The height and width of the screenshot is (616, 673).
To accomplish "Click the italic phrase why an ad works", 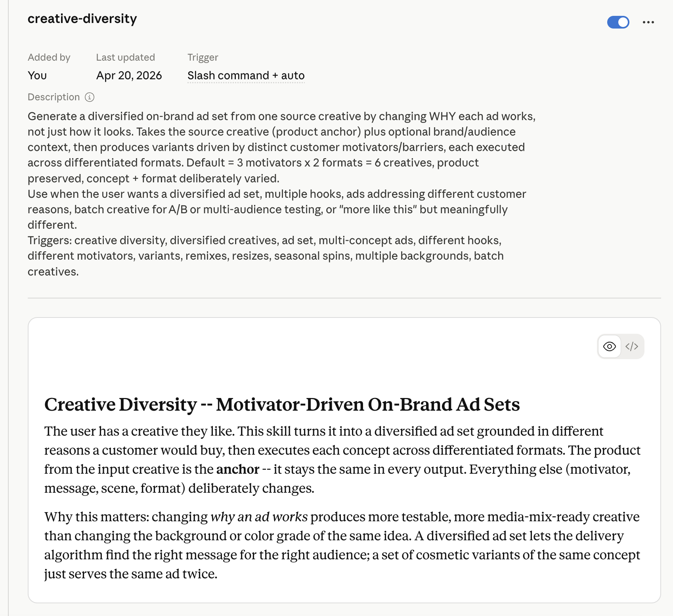I will pyautogui.click(x=259, y=517).
